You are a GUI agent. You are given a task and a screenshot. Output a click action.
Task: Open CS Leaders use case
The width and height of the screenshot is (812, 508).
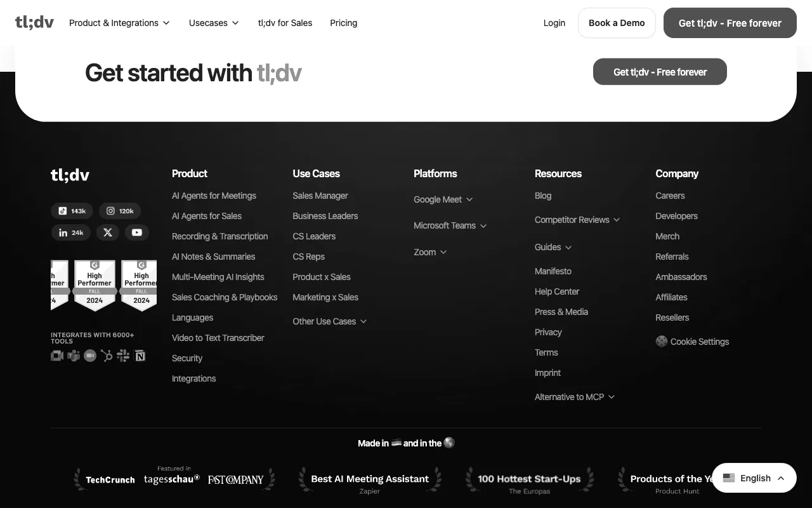[314, 236]
